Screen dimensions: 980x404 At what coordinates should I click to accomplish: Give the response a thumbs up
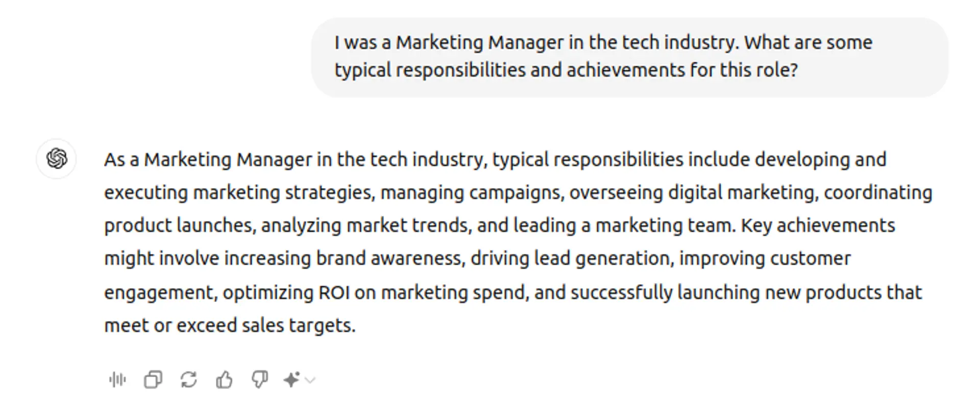tap(224, 380)
